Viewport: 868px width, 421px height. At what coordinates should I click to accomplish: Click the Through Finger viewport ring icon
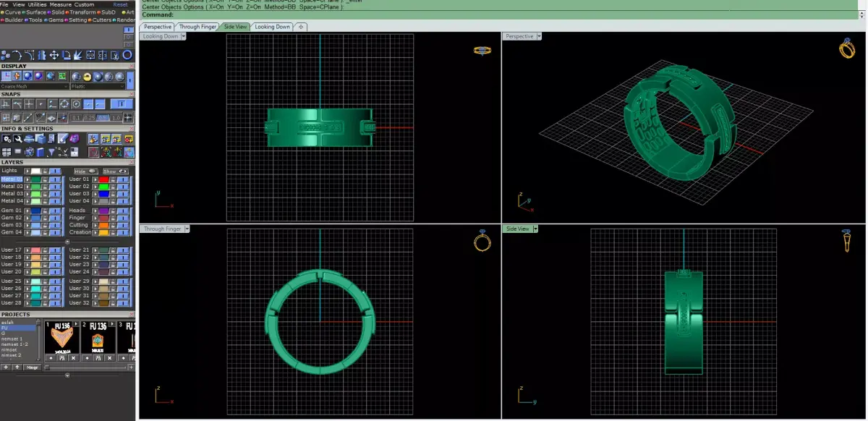click(x=482, y=241)
